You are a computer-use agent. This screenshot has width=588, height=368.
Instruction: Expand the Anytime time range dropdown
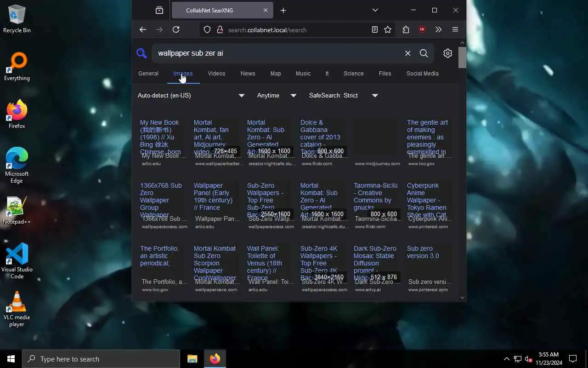[x=277, y=95]
